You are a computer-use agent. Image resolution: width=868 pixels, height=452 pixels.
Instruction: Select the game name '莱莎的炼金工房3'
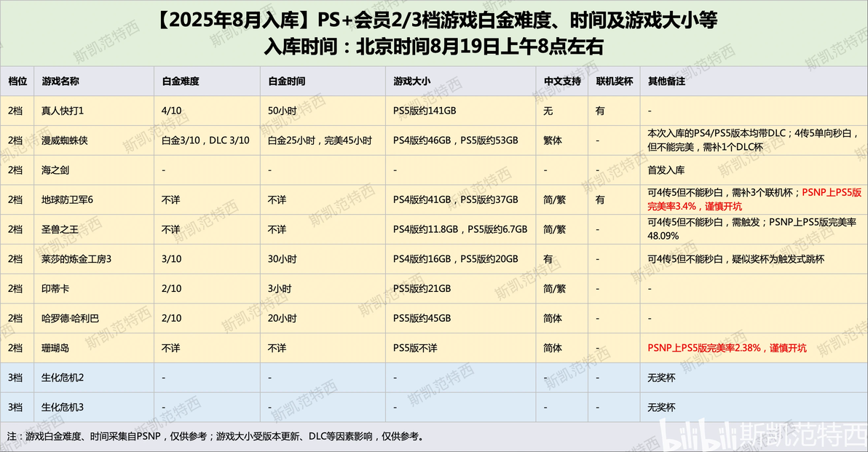(76, 259)
